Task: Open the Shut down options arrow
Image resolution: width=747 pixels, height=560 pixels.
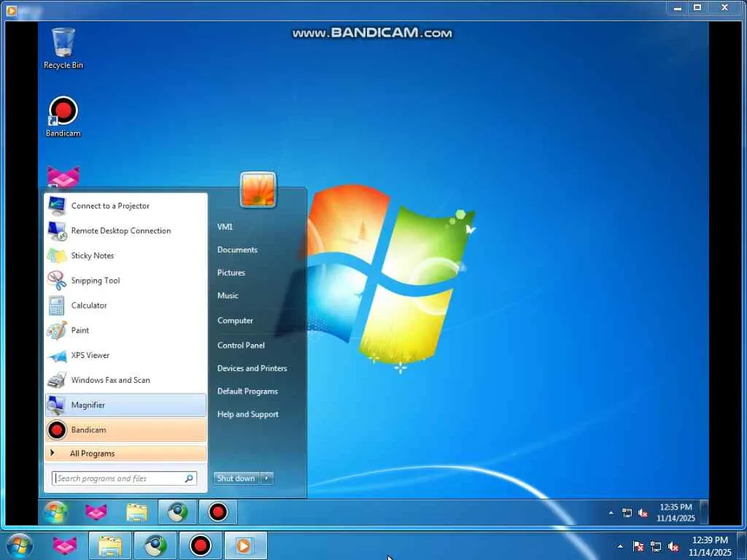Action: coord(267,478)
